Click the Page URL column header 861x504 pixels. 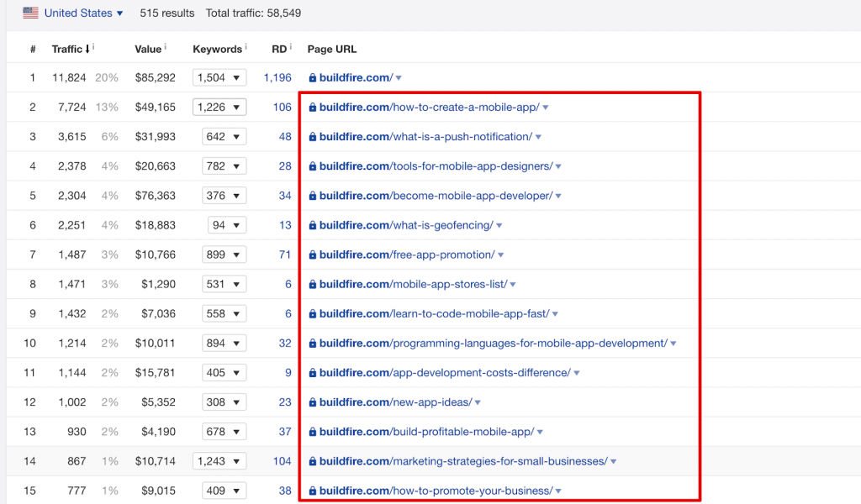tap(331, 49)
